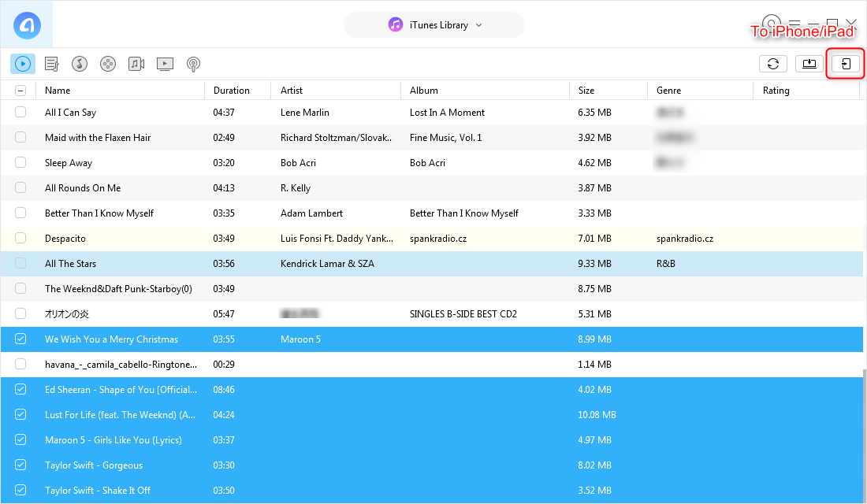Open the TV Shows screen icon

point(165,64)
